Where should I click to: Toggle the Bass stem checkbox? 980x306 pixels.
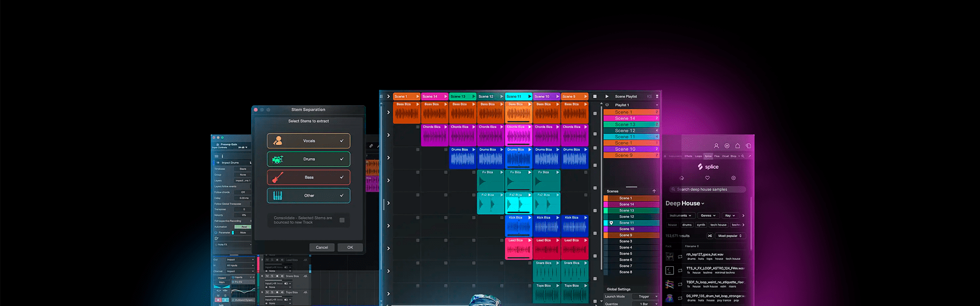342,177
